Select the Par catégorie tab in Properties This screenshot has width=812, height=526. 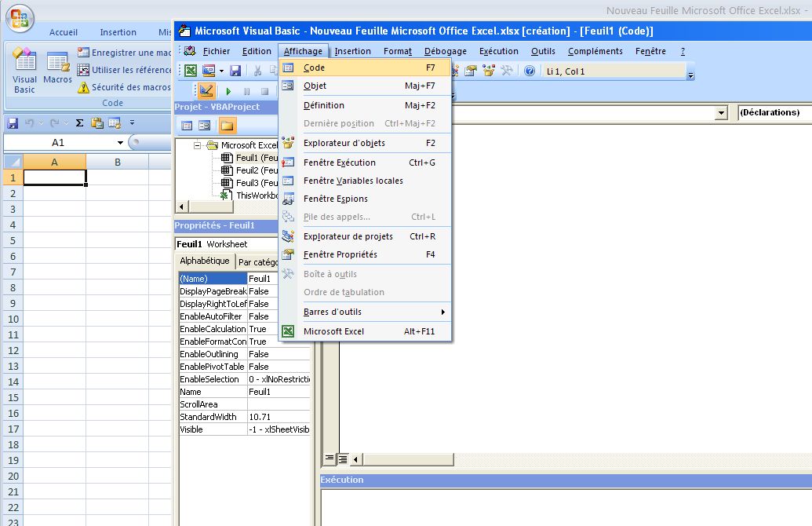pos(257,262)
